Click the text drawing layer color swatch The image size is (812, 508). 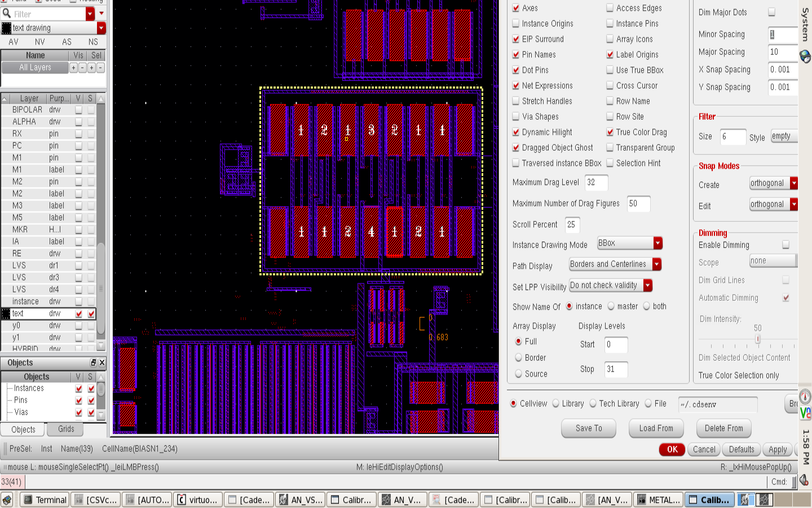click(x=7, y=28)
